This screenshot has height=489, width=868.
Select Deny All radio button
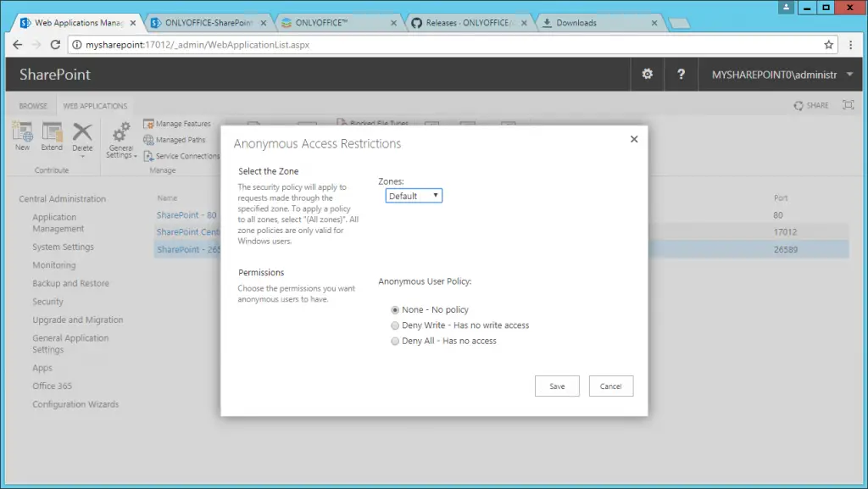point(395,341)
